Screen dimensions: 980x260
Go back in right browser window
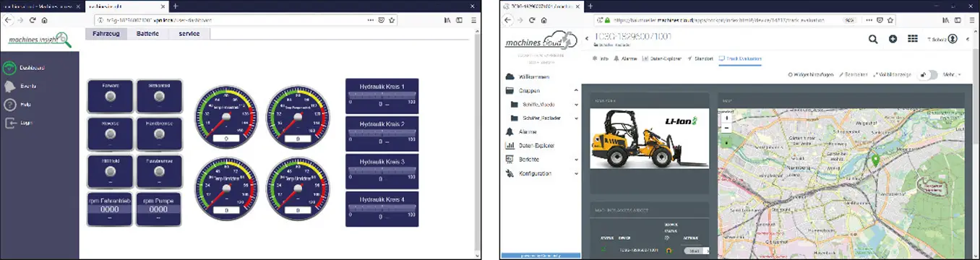(508, 20)
